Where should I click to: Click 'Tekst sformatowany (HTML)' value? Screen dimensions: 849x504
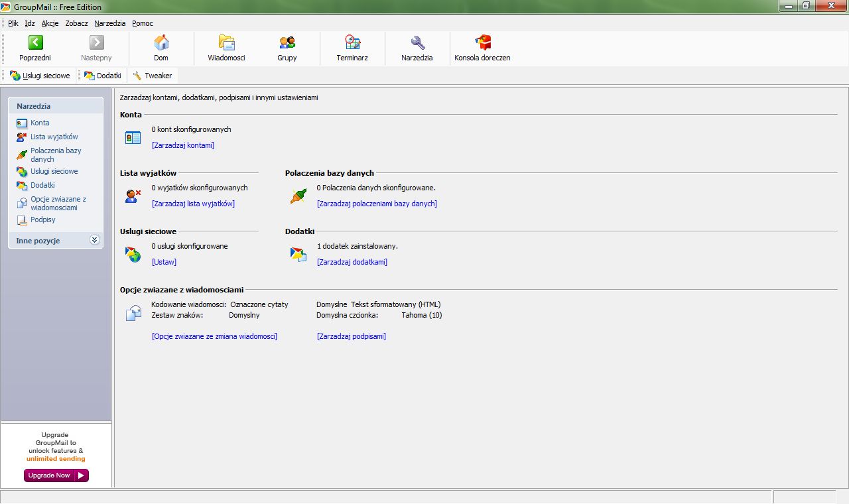(395, 304)
